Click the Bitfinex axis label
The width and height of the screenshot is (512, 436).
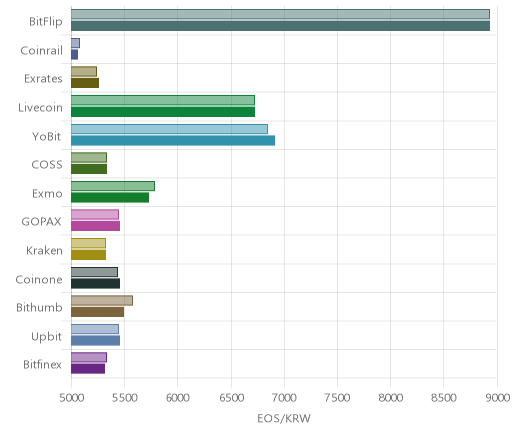(x=42, y=364)
